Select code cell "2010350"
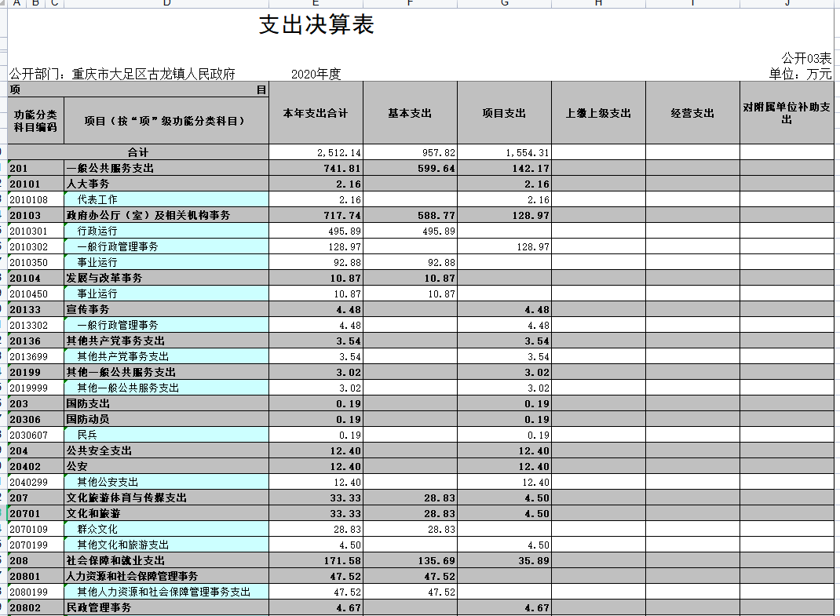This screenshot has height=616, width=840. (x=35, y=262)
